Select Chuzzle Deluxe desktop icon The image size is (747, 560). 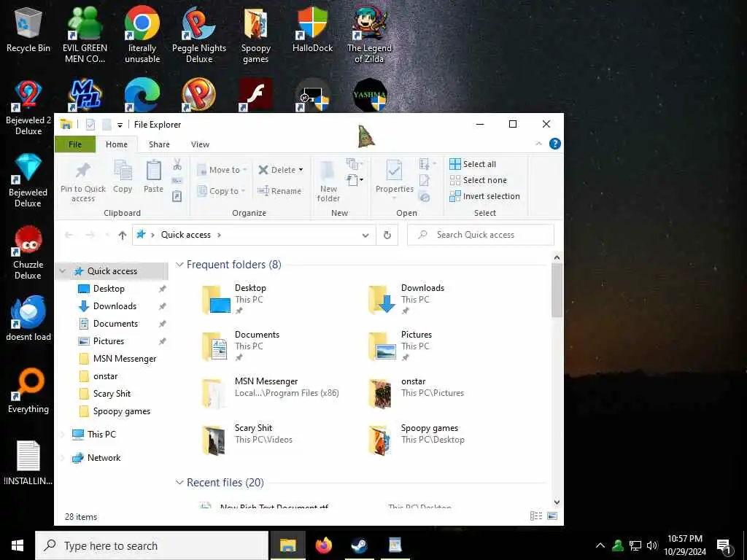(28, 252)
